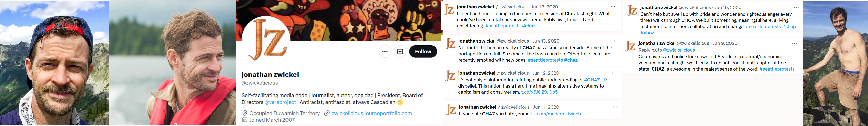Screen dimensions: 868x126
Task: Open more options on the Jun 13 open mic tweet
Action: pyautogui.click(x=613, y=7)
